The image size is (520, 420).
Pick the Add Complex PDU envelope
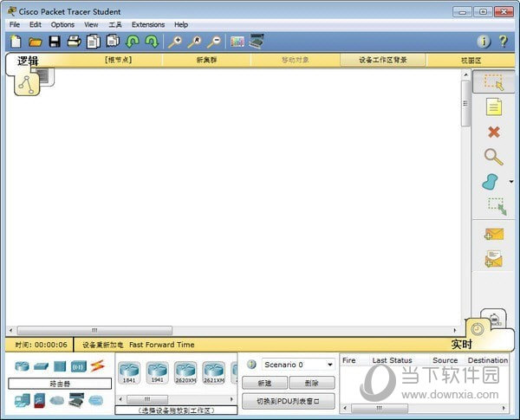click(x=493, y=259)
